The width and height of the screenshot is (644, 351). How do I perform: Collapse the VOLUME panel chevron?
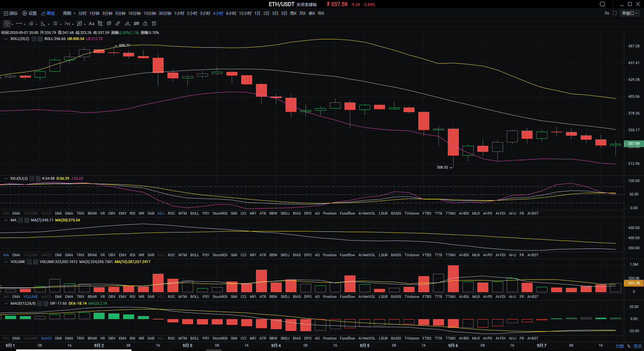(x=6, y=262)
